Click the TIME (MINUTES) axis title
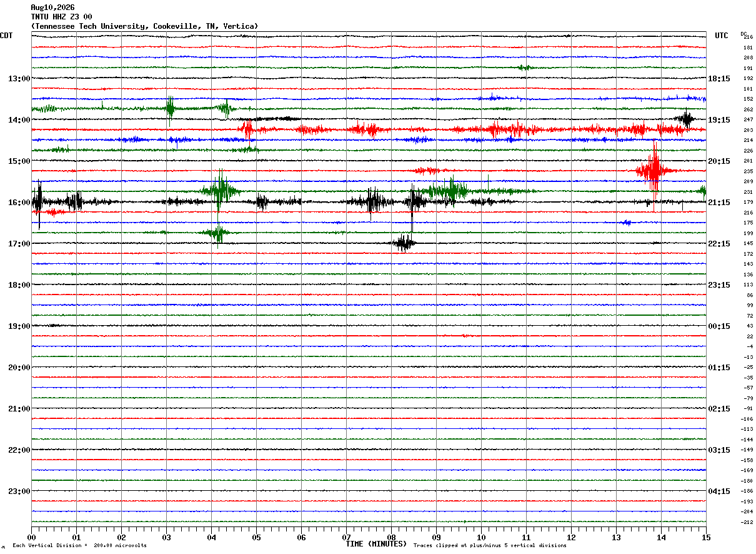This screenshot has height=554, width=756. 376,544
